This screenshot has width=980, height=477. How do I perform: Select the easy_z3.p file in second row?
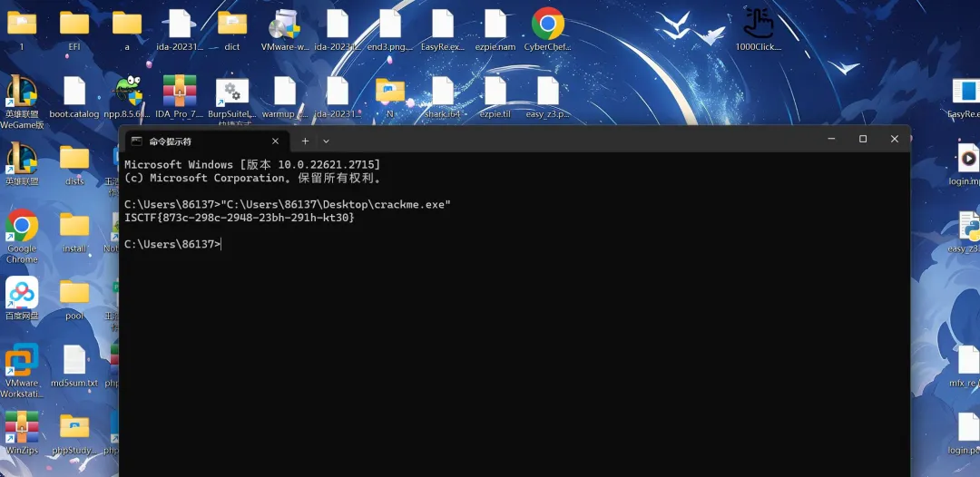coord(547,92)
